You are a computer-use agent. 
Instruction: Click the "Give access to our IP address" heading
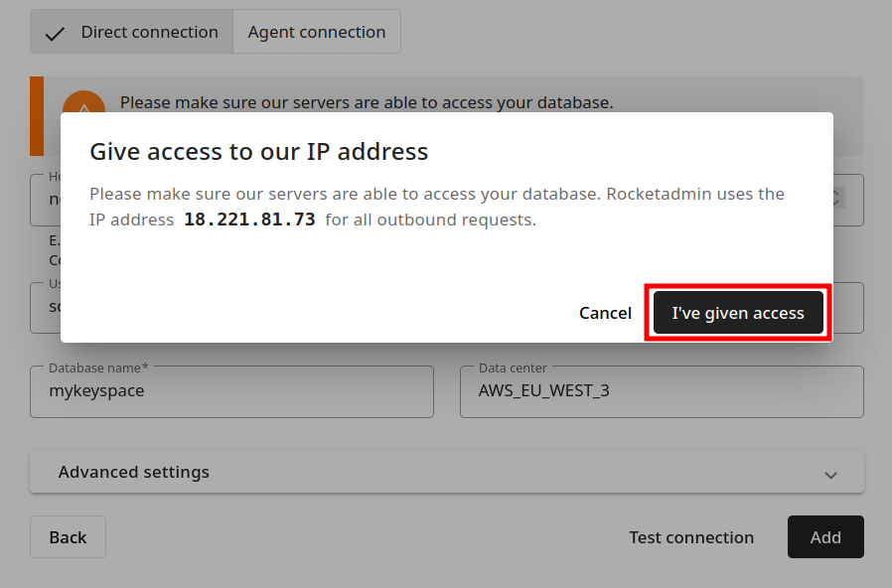pos(259,151)
